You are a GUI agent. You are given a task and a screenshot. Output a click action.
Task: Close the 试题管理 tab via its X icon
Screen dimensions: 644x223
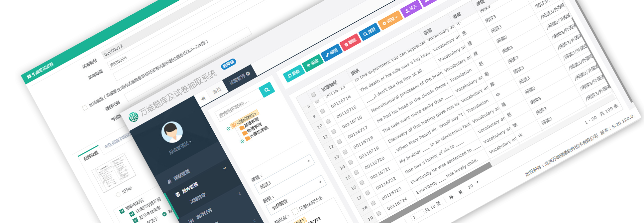(x=248, y=74)
